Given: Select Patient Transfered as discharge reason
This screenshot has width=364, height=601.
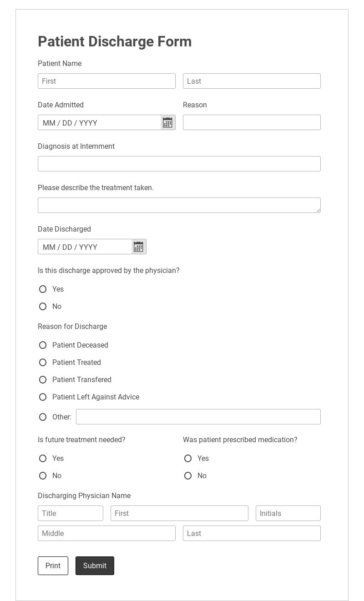Looking at the screenshot, I should (43, 380).
